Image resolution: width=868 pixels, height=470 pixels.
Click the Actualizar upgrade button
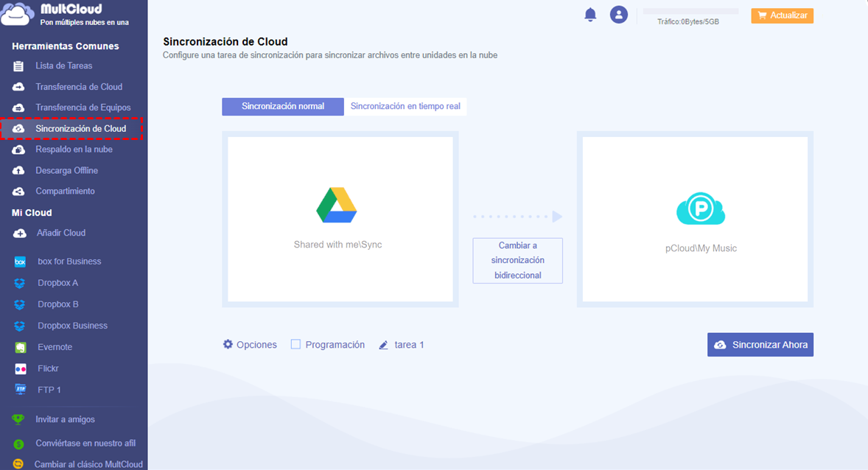click(x=783, y=15)
